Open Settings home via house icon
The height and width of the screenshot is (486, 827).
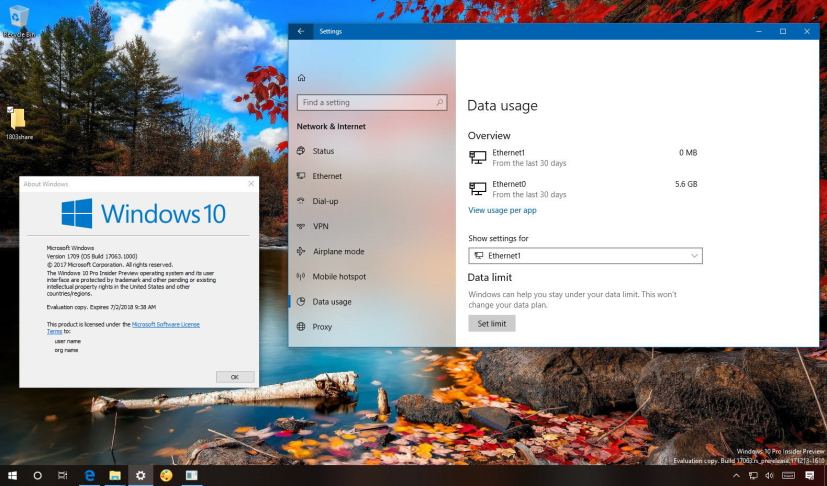tap(302, 78)
